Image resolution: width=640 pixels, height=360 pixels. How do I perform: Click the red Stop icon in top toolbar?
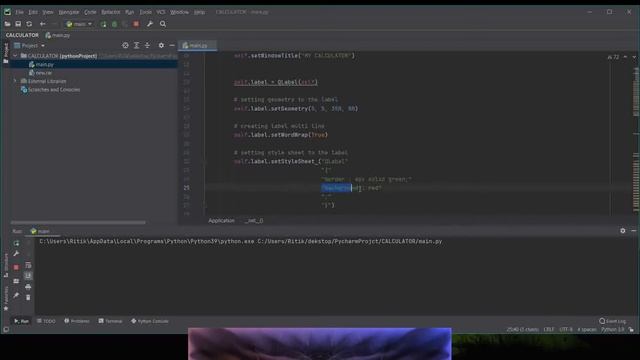point(136,24)
